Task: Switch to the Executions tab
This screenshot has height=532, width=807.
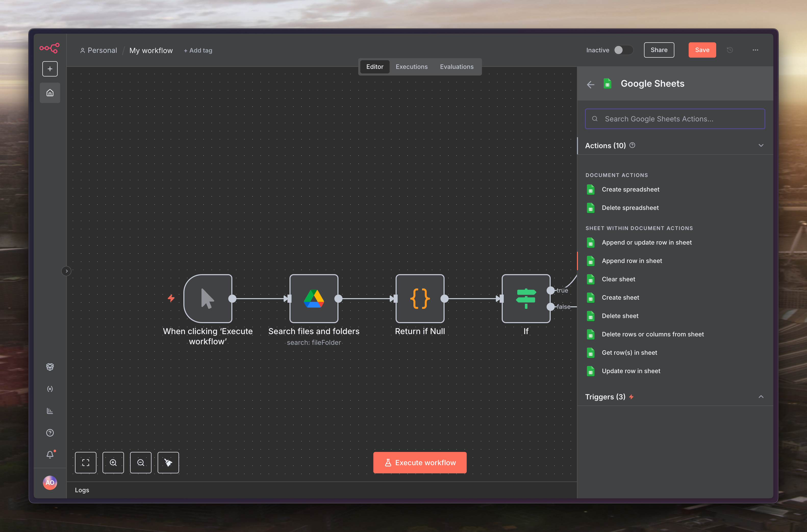Action: (411, 67)
